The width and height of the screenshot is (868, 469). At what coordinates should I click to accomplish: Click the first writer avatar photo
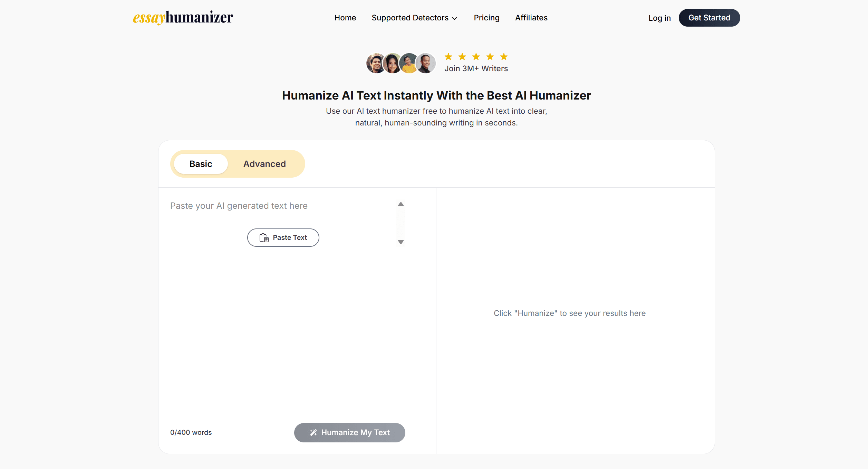[375, 64]
